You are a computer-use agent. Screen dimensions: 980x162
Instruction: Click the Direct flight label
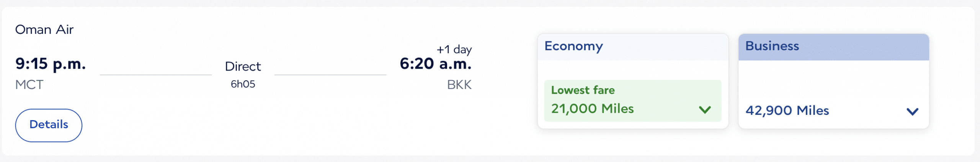pyautogui.click(x=243, y=66)
